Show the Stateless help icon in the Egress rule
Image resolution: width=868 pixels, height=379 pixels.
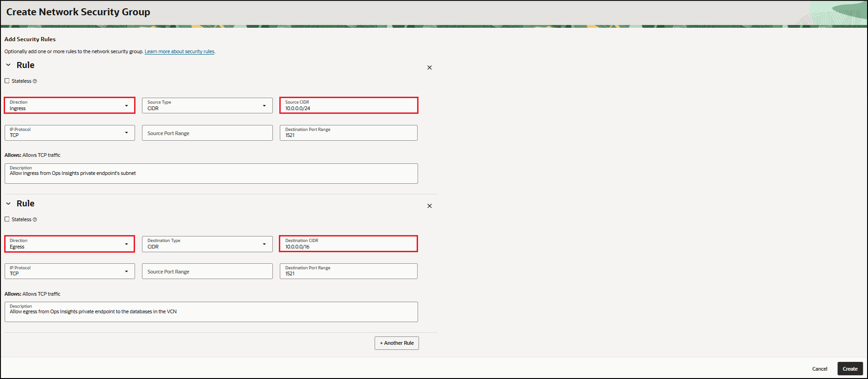(35, 220)
